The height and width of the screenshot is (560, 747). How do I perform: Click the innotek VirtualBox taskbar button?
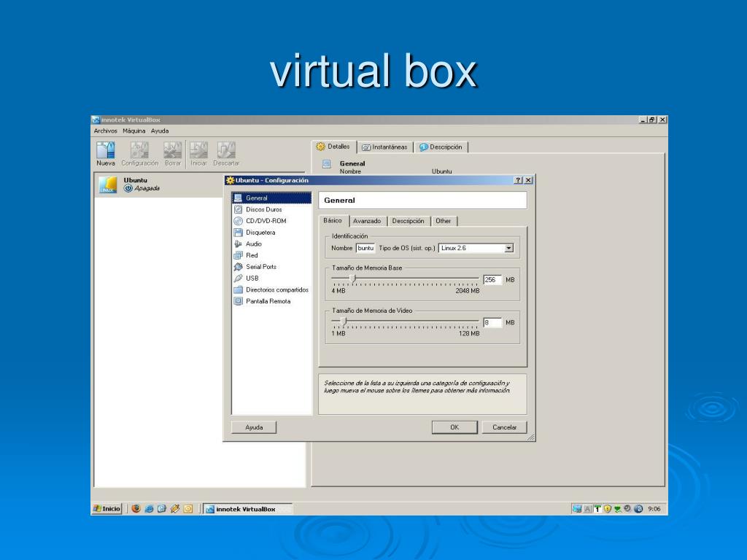248,509
